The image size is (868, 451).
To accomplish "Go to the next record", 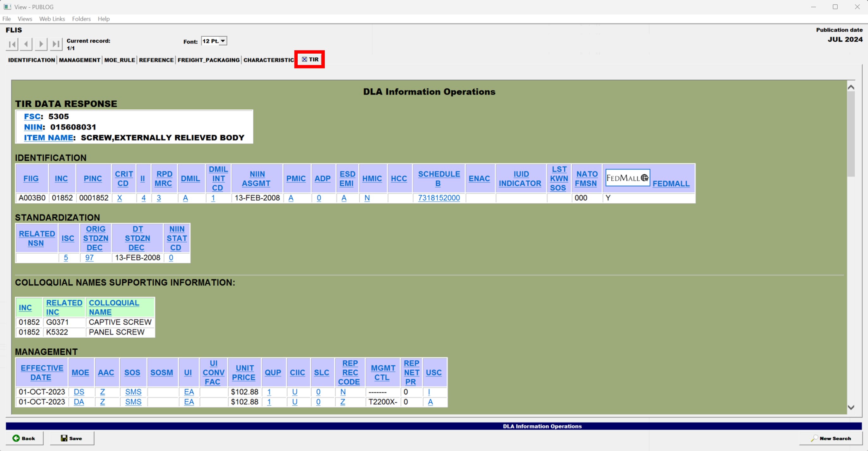I will pyautogui.click(x=41, y=44).
